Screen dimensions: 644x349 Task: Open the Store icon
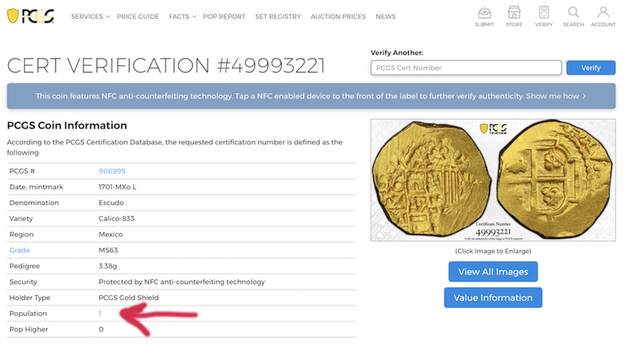(514, 17)
